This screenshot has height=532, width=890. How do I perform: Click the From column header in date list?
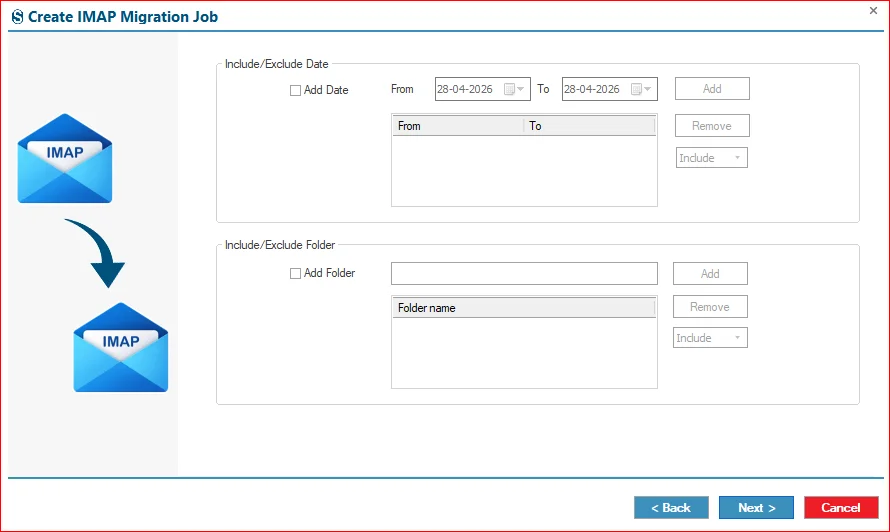tap(458, 126)
